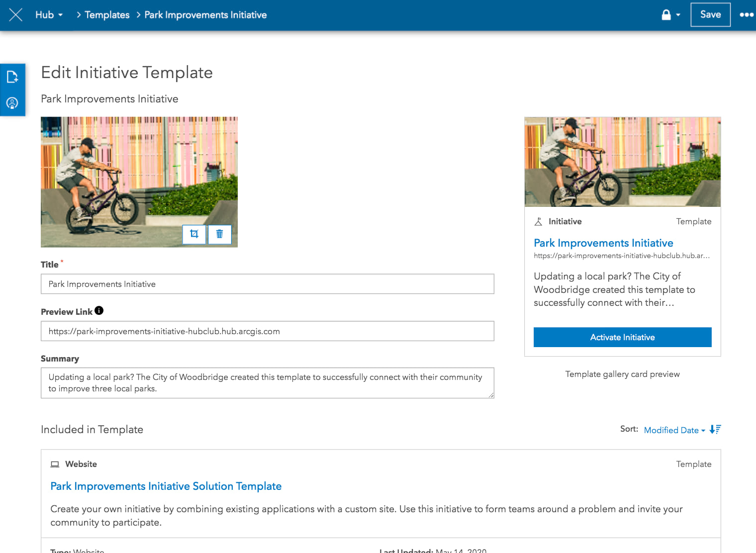Viewport: 756px width, 553px height.
Task: Delete the template thumbnail image
Action: tap(219, 234)
